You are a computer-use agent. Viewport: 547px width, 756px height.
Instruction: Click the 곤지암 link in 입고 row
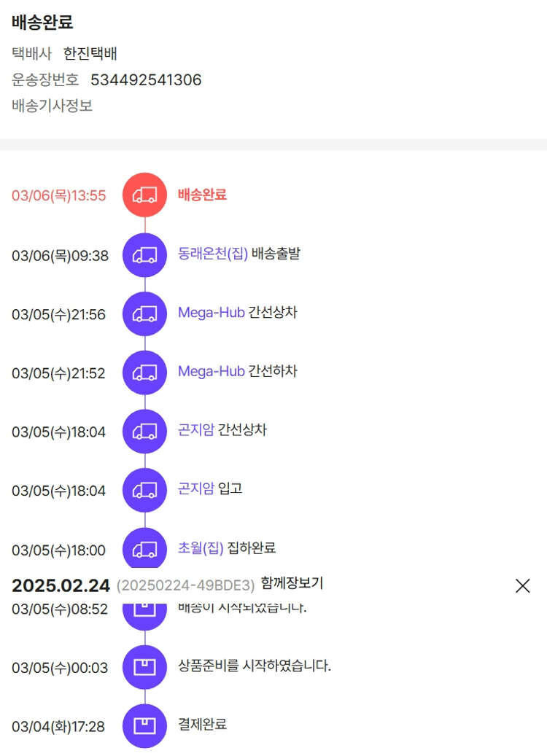(x=195, y=488)
